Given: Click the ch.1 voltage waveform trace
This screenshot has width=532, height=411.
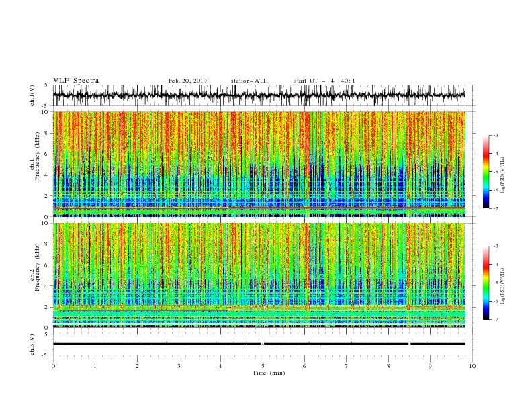Looking at the screenshot, I should [x=259, y=95].
